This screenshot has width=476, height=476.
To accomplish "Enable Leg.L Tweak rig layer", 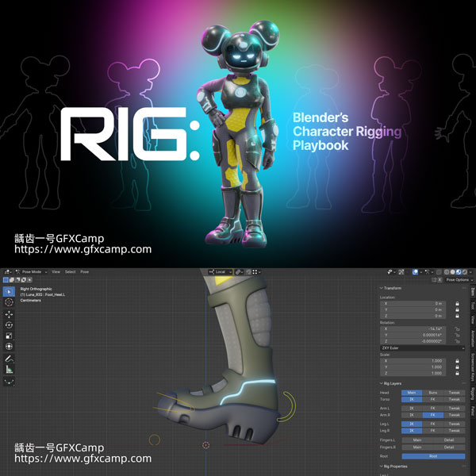I will coord(455,424).
